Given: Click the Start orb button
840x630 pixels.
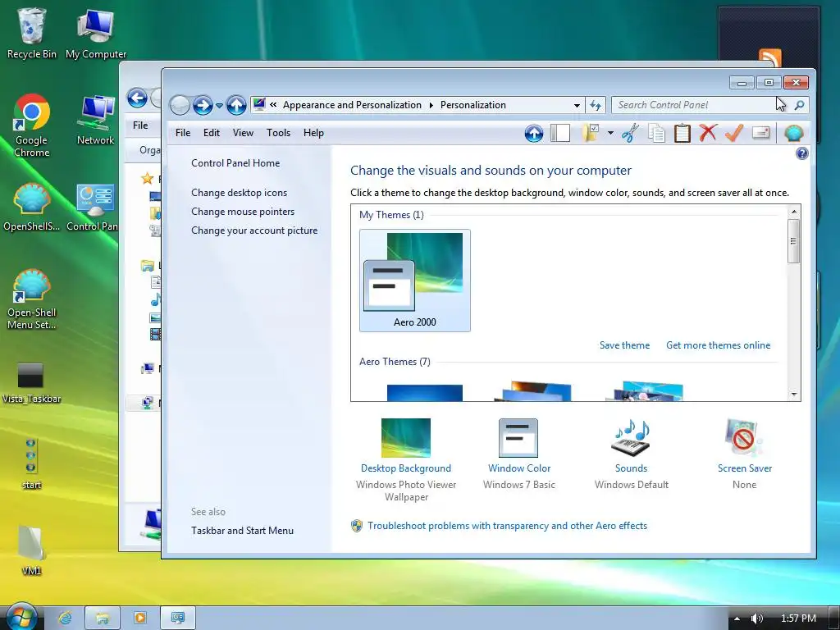Looking at the screenshot, I should click(x=21, y=617).
